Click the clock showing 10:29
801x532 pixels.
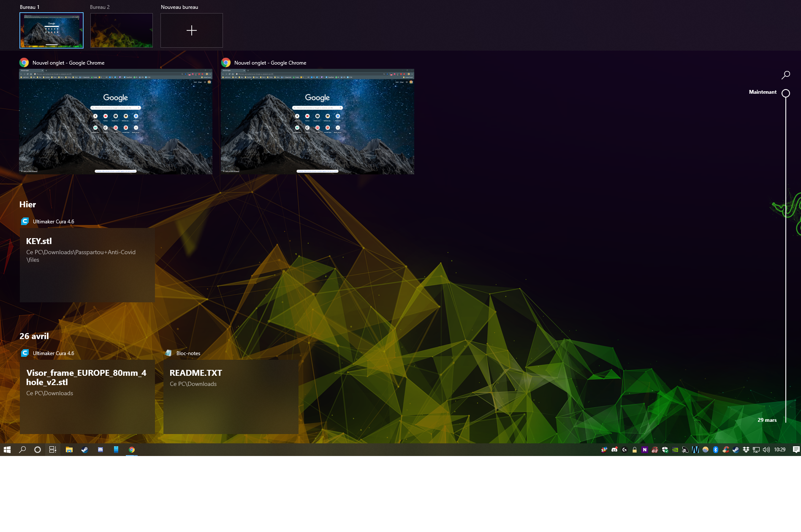pyautogui.click(x=780, y=450)
